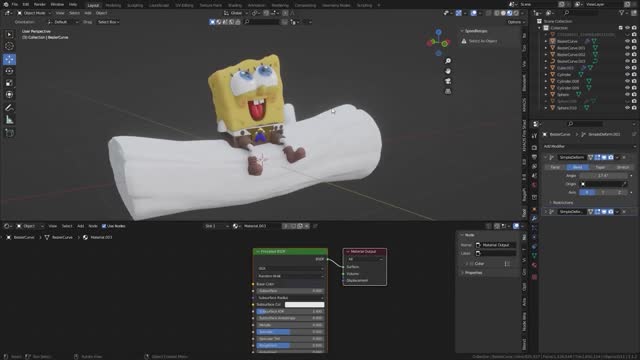Expand the Restrictions subpanel

click(x=562, y=203)
